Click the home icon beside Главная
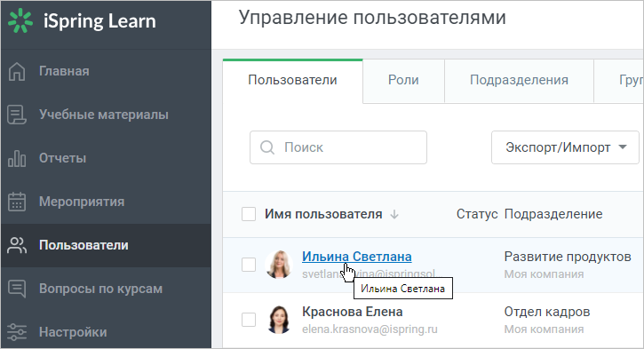 tap(17, 71)
